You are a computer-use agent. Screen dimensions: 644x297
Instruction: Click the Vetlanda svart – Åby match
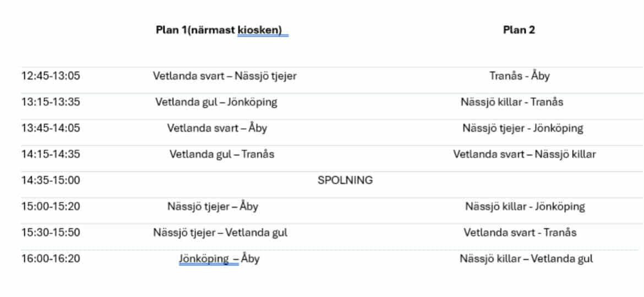[x=217, y=128]
